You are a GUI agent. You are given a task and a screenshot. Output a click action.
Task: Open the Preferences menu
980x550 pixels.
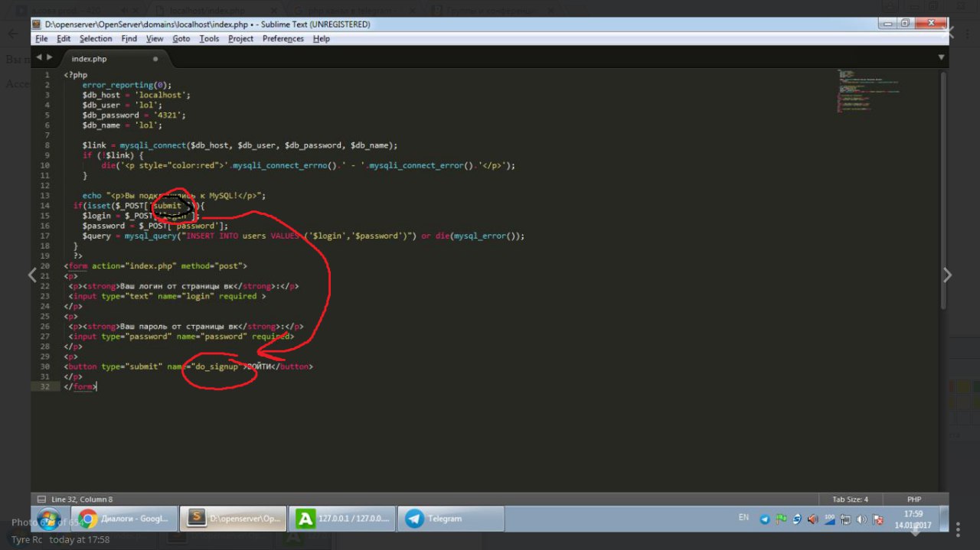(283, 39)
